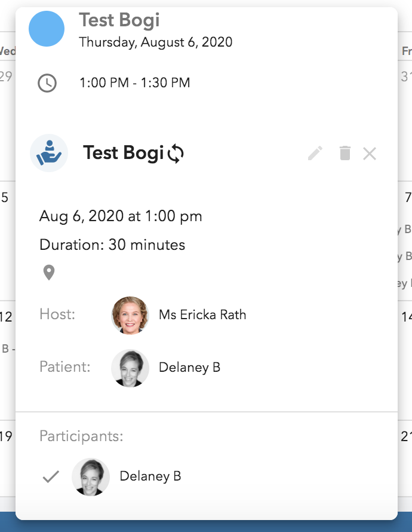Screen dimensions: 412x532
Task: Open host Ms Ericka Rath's profile photo
Action: (x=130, y=314)
